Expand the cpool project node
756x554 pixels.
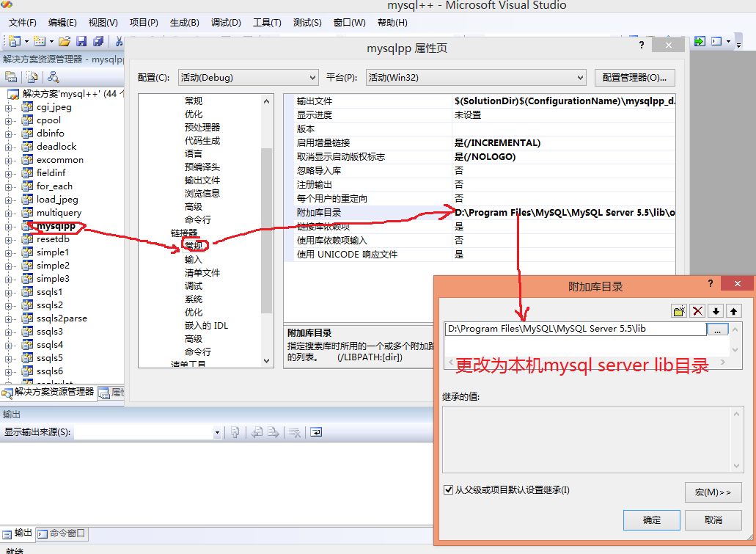coord(8,120)
